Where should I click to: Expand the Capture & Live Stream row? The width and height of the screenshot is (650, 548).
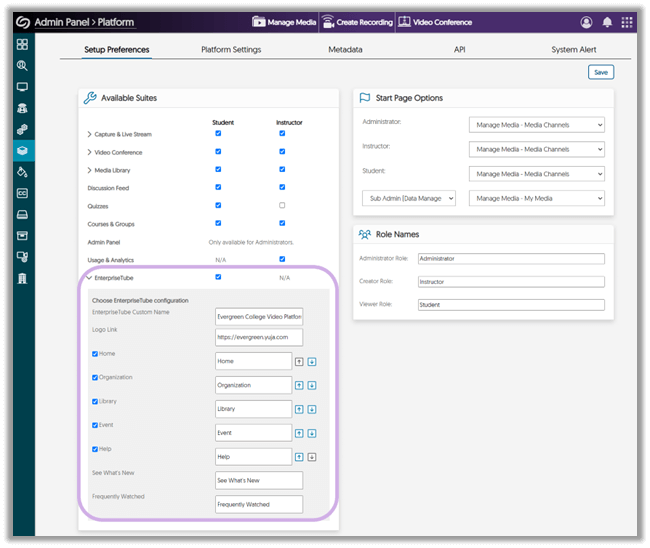89,134
